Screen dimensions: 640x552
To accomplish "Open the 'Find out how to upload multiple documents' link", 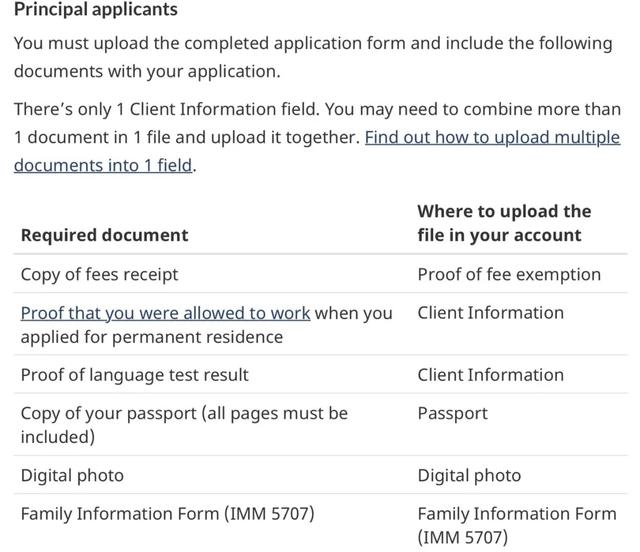I will click(492, 138).
